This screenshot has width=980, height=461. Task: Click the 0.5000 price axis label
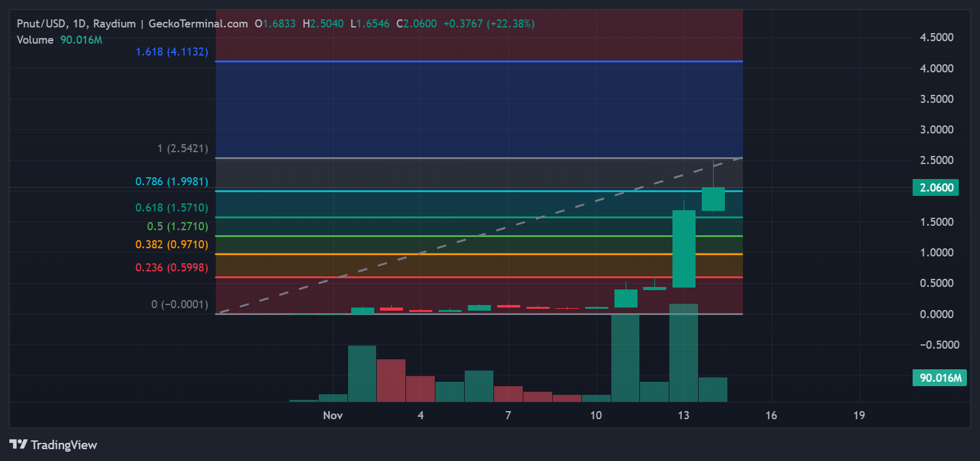[x=937, y=283]
